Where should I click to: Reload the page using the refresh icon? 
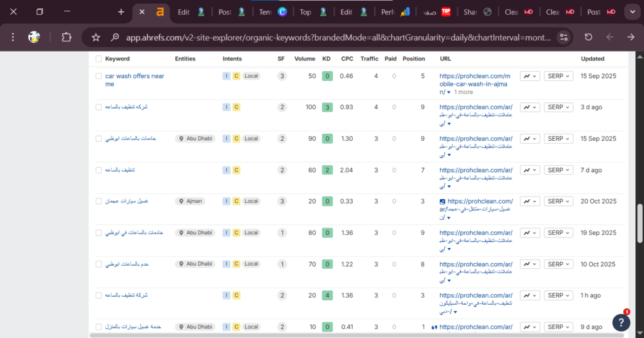588,37
